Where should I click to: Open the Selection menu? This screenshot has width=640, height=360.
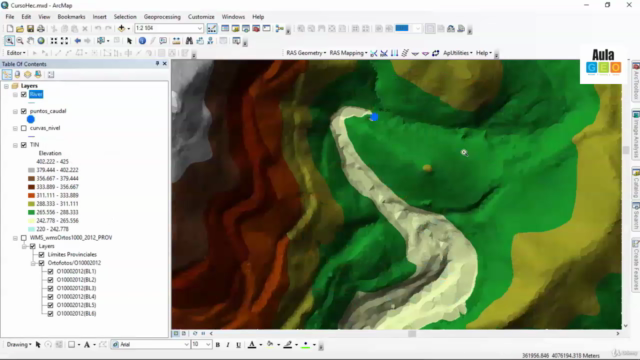(x=125, y=17)
